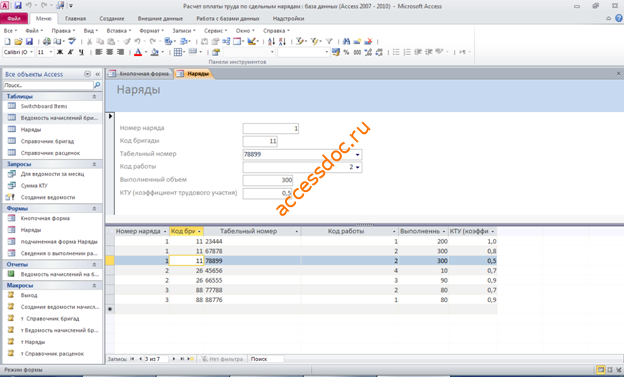Switch to the Главная ribbon tab

76,18
